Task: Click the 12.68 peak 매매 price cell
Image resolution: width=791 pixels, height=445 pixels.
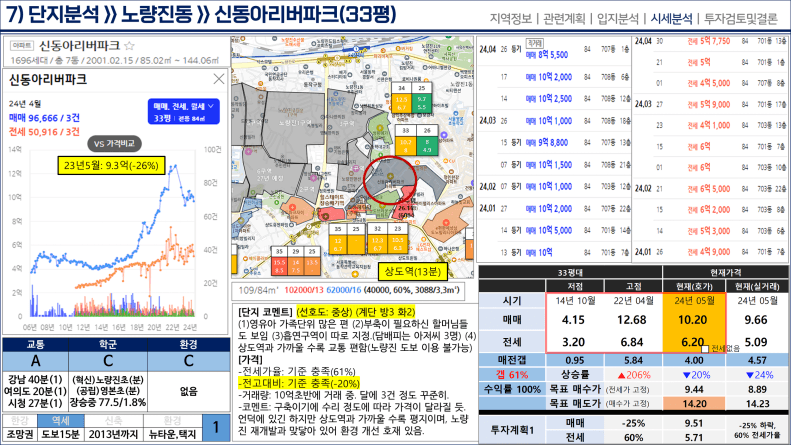Action: (x=632, y=320)
